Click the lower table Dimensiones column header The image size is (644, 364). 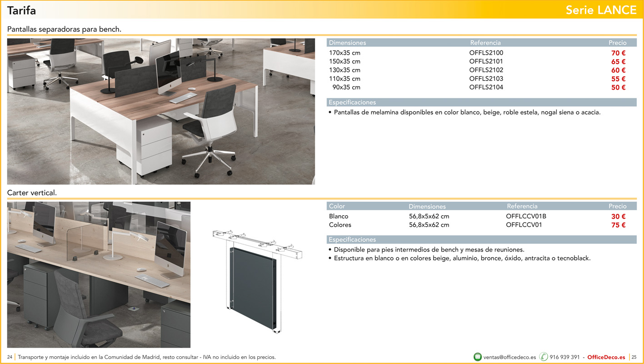(x=427, y=206)
